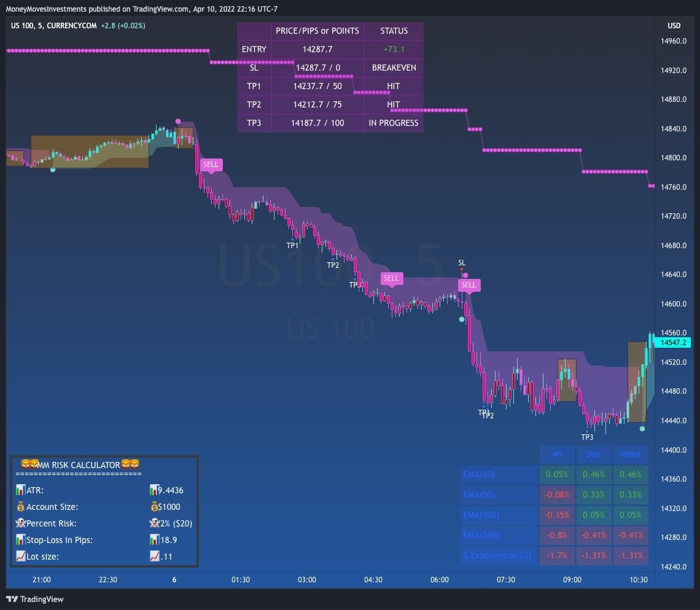
Task: Click the 14600.0 level on the price axis
Action: (674, 303)
